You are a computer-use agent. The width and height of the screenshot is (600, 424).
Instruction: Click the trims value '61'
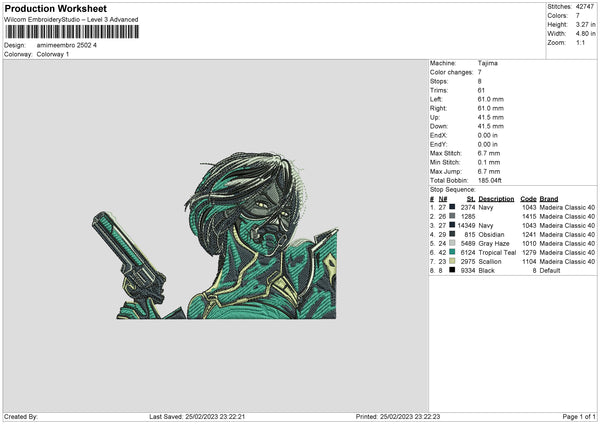[481, 90]
